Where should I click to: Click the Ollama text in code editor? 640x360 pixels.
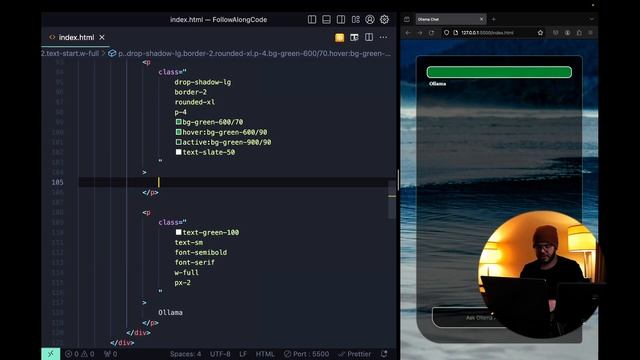171,313
